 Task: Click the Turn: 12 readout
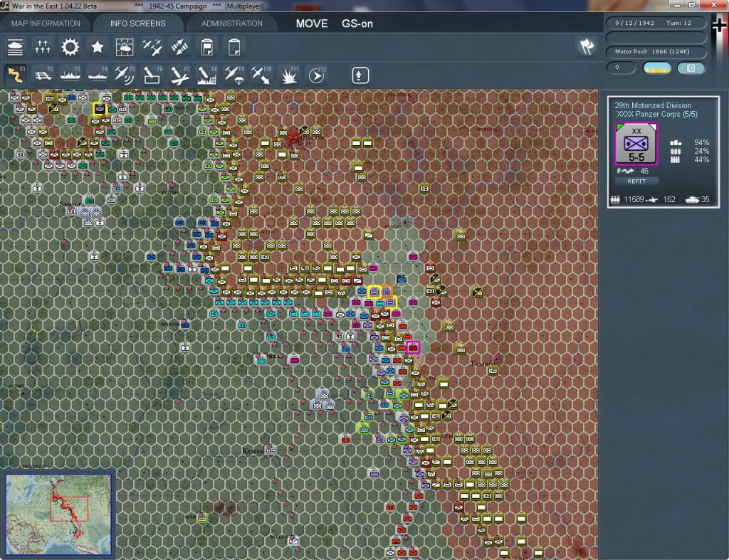pos(678,23)
